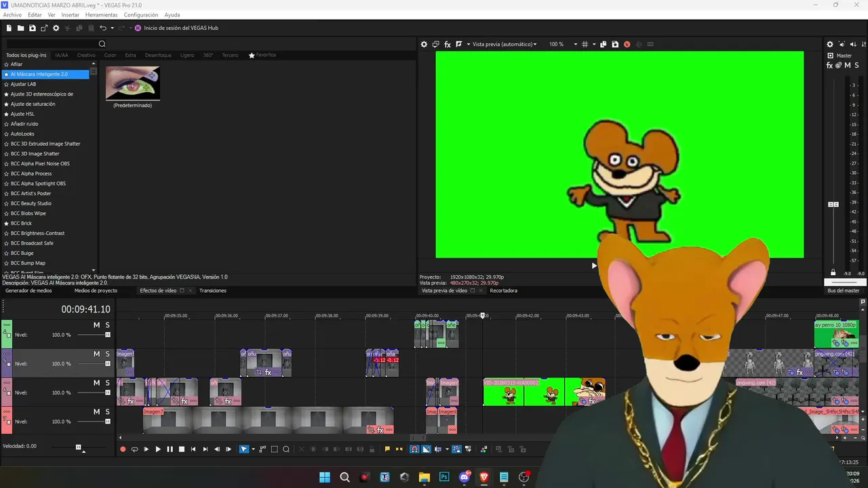
Task: Open the undo history dropdown arrow
Action: 112,28
